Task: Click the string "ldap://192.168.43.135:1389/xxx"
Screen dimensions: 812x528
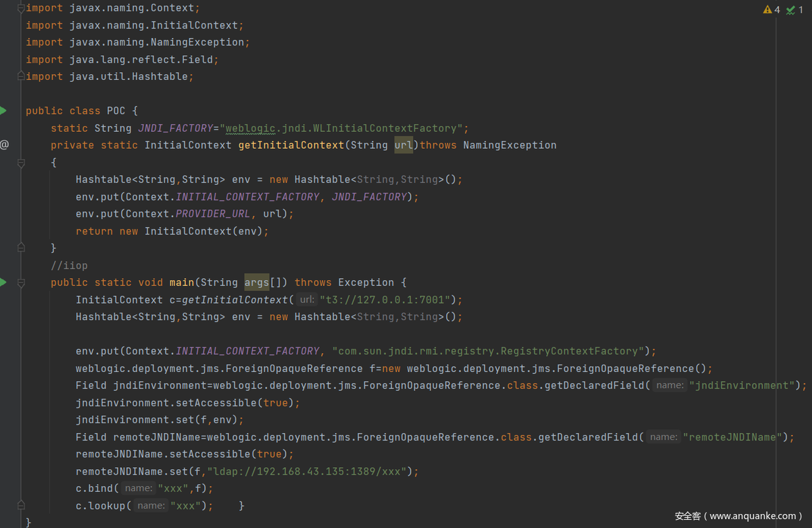Action: pos(307,472)
